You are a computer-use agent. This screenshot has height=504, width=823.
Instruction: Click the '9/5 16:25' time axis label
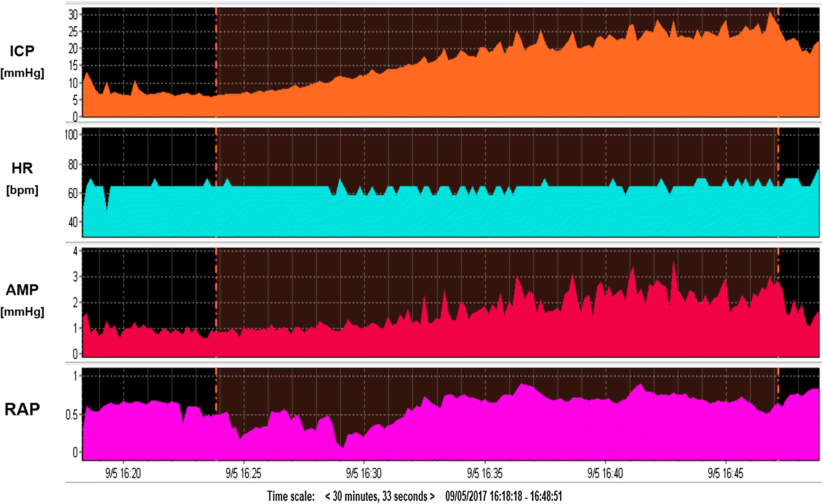coord(243,474)
